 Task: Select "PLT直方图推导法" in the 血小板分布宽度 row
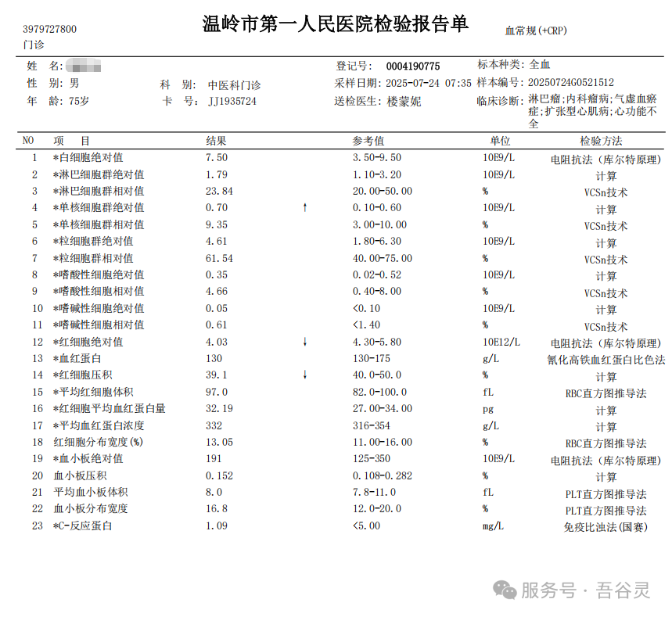tap(606, 511)
